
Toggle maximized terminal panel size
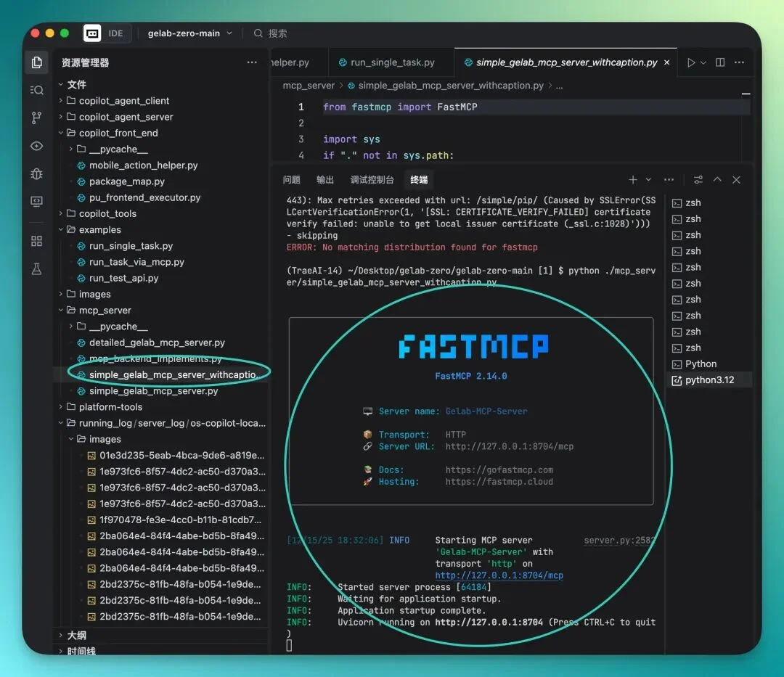click(717, 180)
